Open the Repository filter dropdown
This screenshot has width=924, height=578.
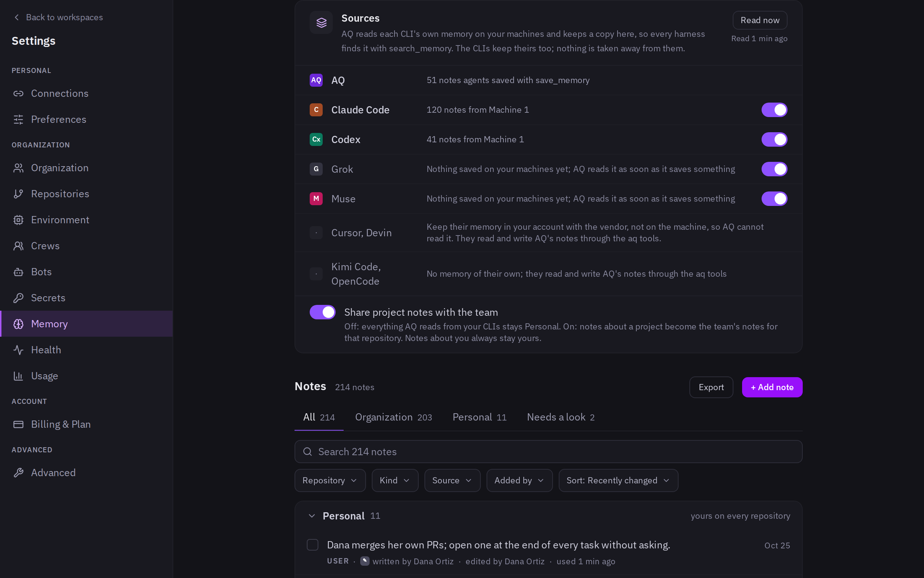[x=330, y=480]
